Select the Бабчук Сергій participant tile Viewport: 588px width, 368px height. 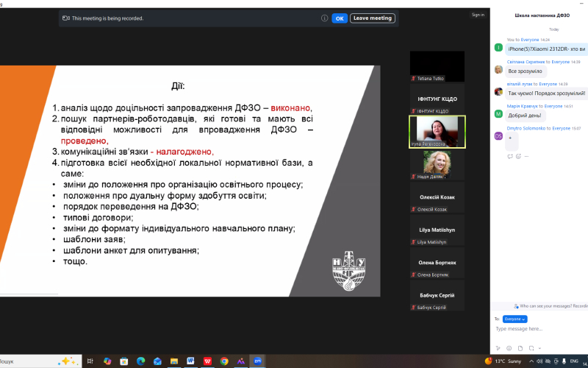coord(437,295)
